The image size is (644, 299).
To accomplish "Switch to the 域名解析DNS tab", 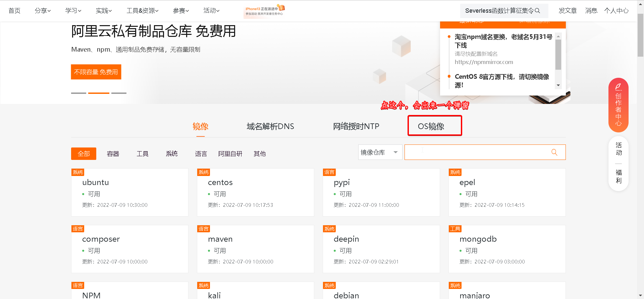I will pos(270,126).
